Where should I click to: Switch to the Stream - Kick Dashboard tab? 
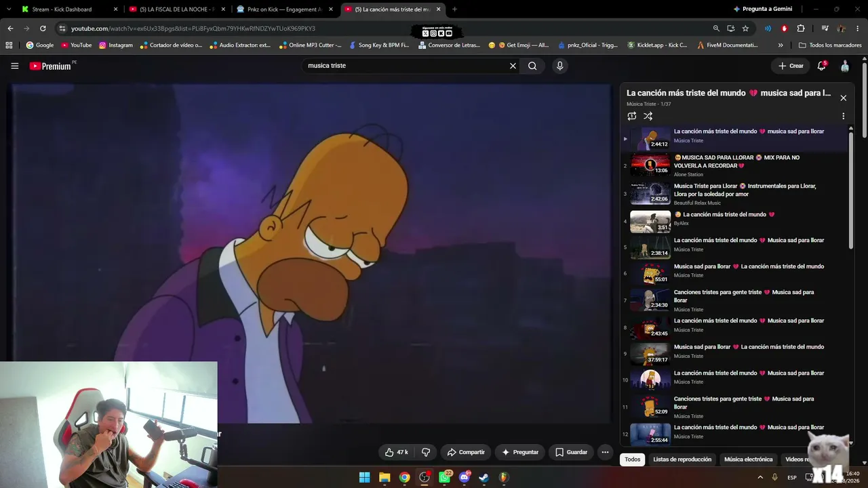(68, 9)
